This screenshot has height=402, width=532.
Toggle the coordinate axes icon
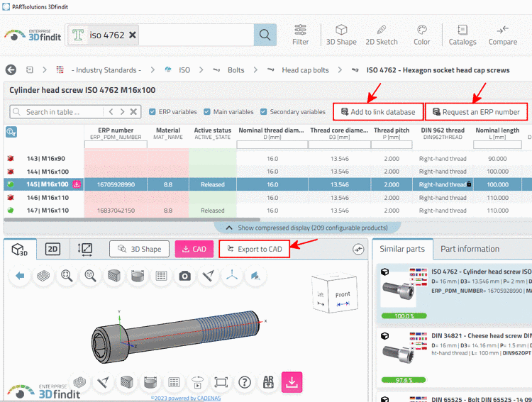pos(232,276)
